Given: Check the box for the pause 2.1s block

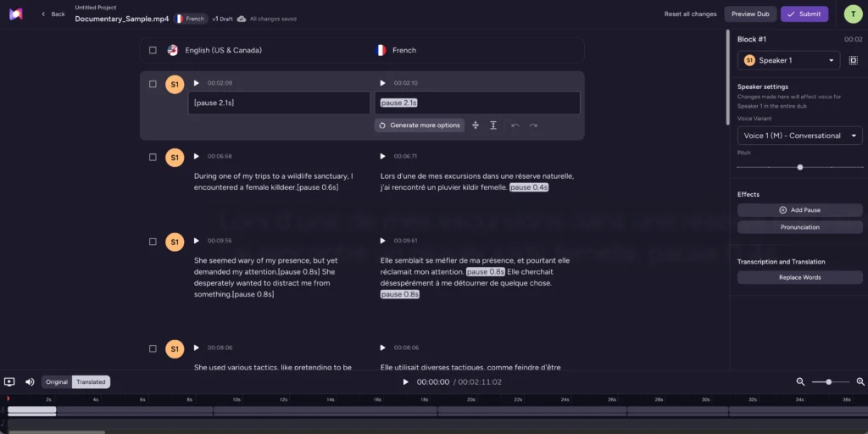Looking at the screenshot, I should [153, 84].
